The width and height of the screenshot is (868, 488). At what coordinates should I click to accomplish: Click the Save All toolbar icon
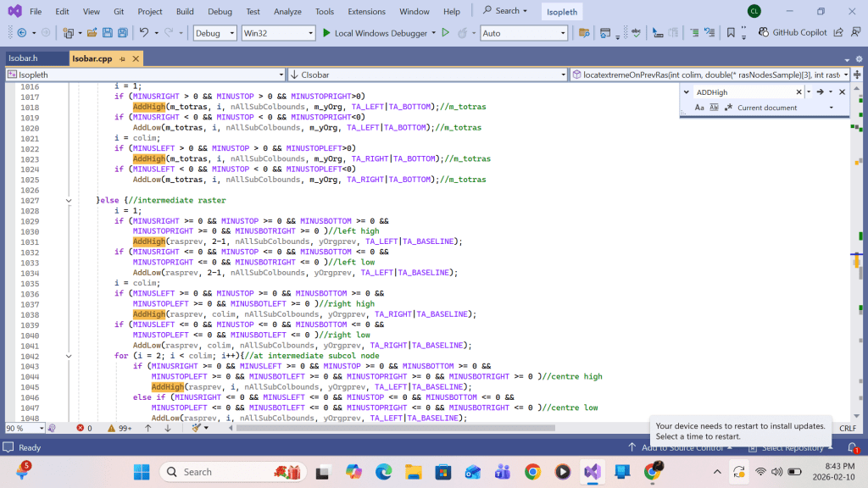(x=123, y=33)
